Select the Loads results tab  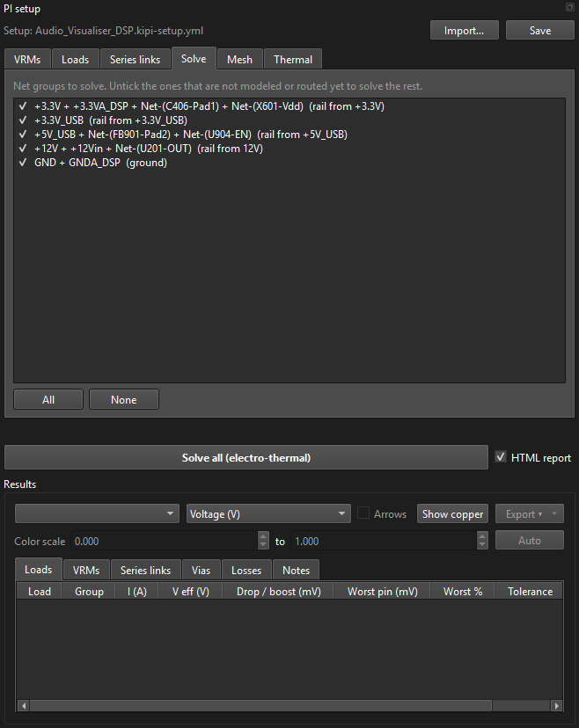pyautogui.click(x=39, y=570)
